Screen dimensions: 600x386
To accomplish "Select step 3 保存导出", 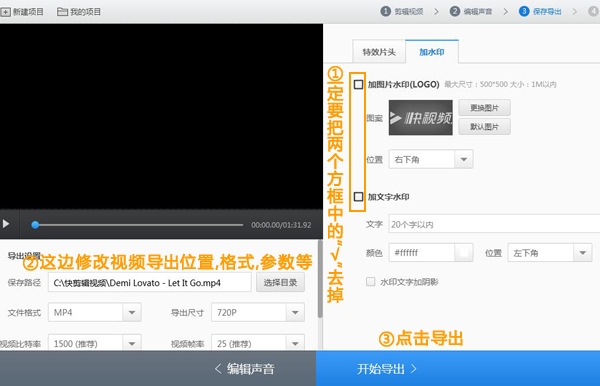I will click(x=540, y=11).
